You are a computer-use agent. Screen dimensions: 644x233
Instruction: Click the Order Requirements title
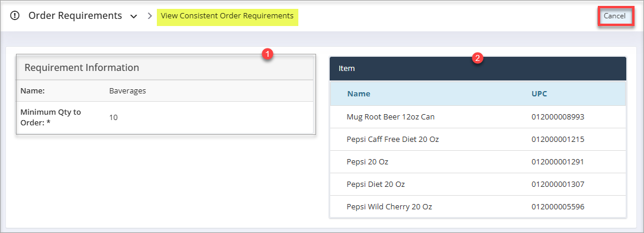75,15
